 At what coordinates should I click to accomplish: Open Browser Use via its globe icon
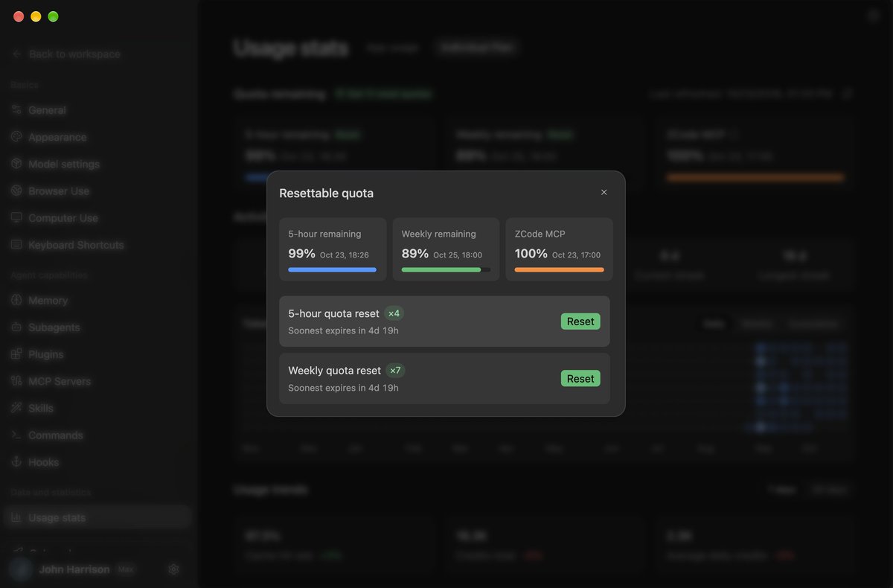(x=16, y=191)
